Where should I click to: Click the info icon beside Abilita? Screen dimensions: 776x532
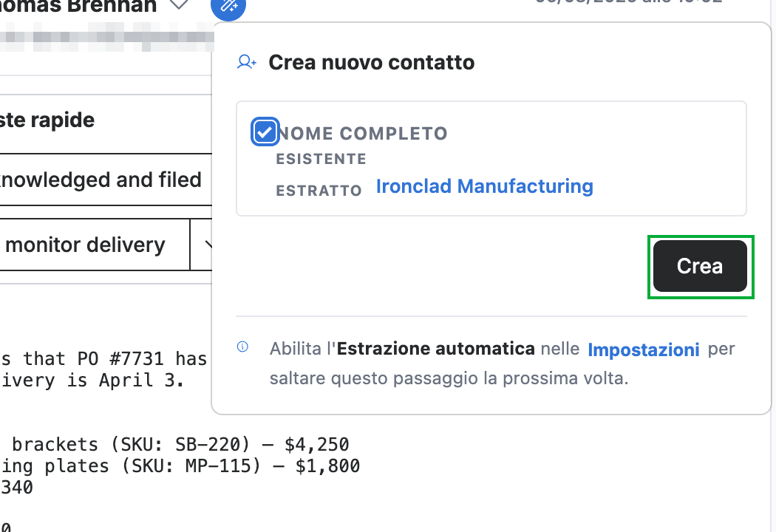pos(242,347)
